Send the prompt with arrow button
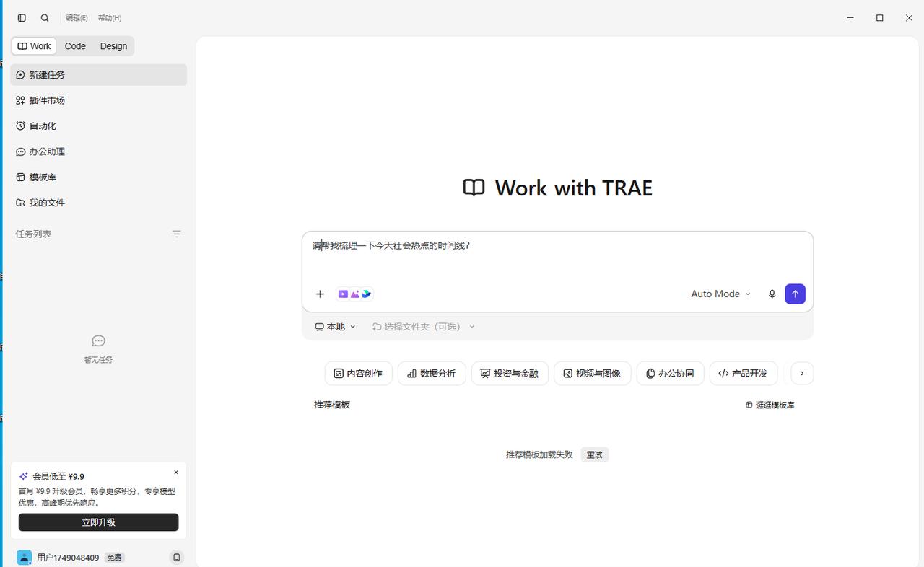Screen dimensions: 924x567 point(795,294)
